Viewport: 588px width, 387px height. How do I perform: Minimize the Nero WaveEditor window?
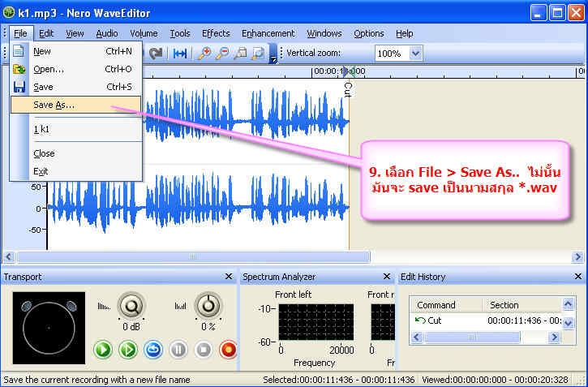click(x=539, y=14)
